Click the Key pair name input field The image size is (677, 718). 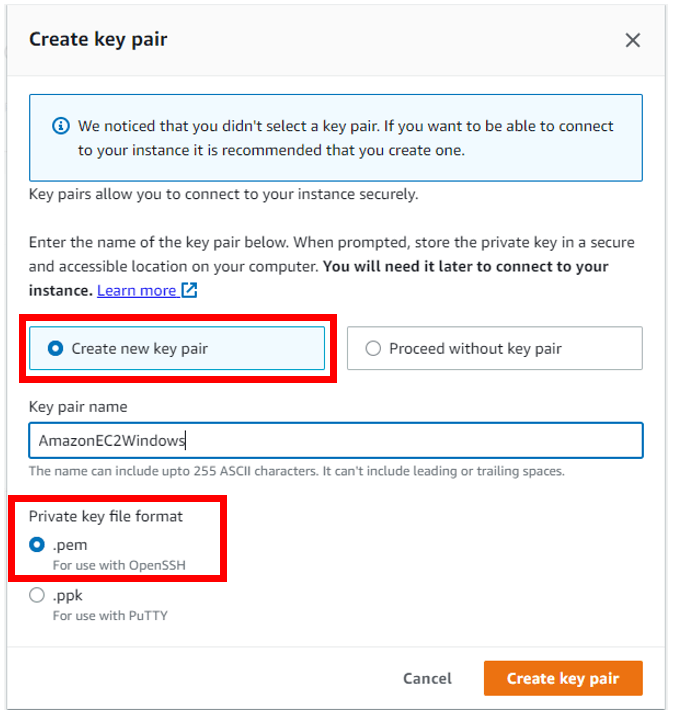pyautogui.click(x=336, y=440)
